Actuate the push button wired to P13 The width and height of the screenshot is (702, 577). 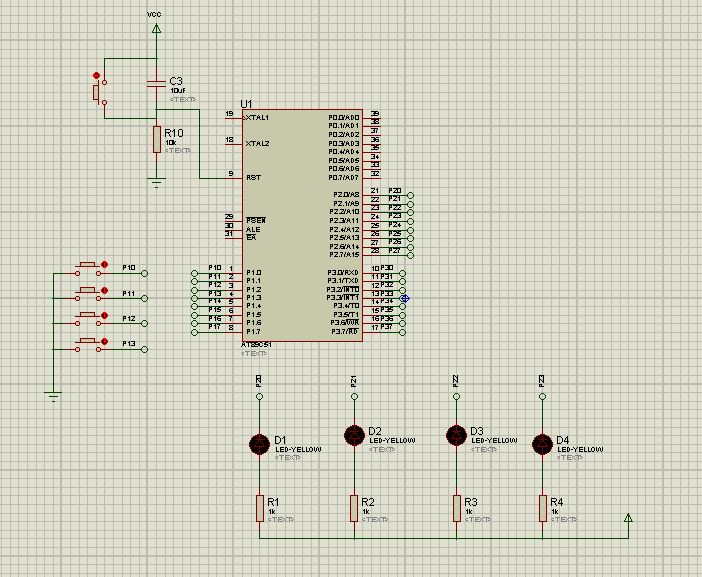point(89,344)
